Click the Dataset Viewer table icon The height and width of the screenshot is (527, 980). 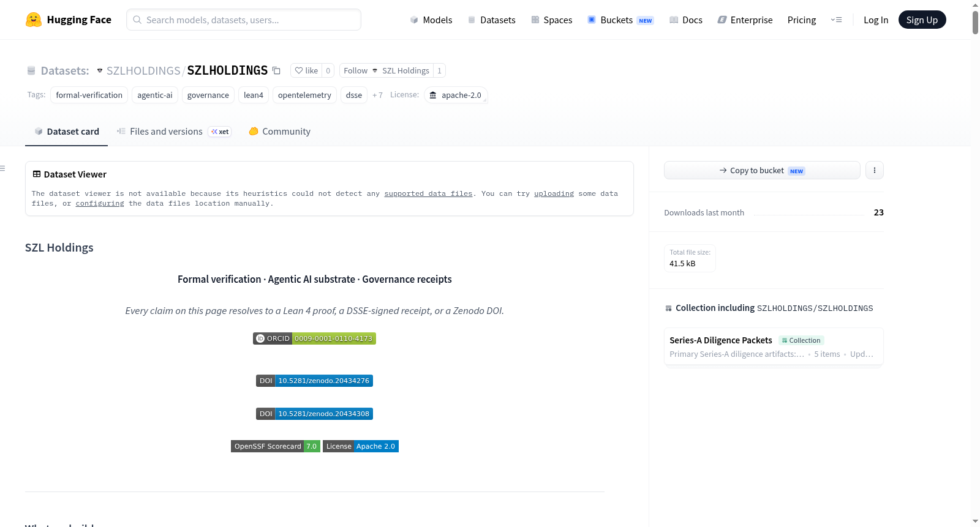pos(37,174)
